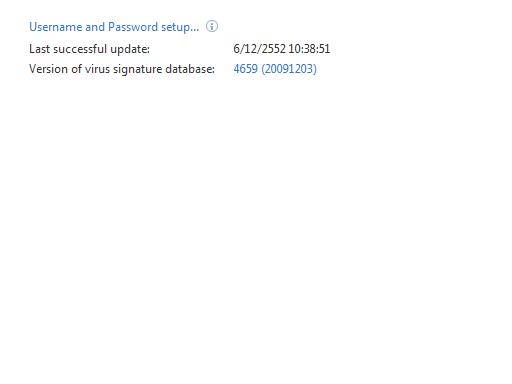Click the word Username in setup link

(56, 27)
